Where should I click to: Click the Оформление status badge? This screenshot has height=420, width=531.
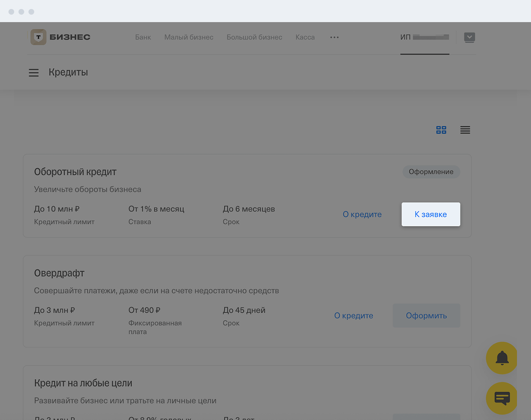pyautogui.click(x=431, y=172)
